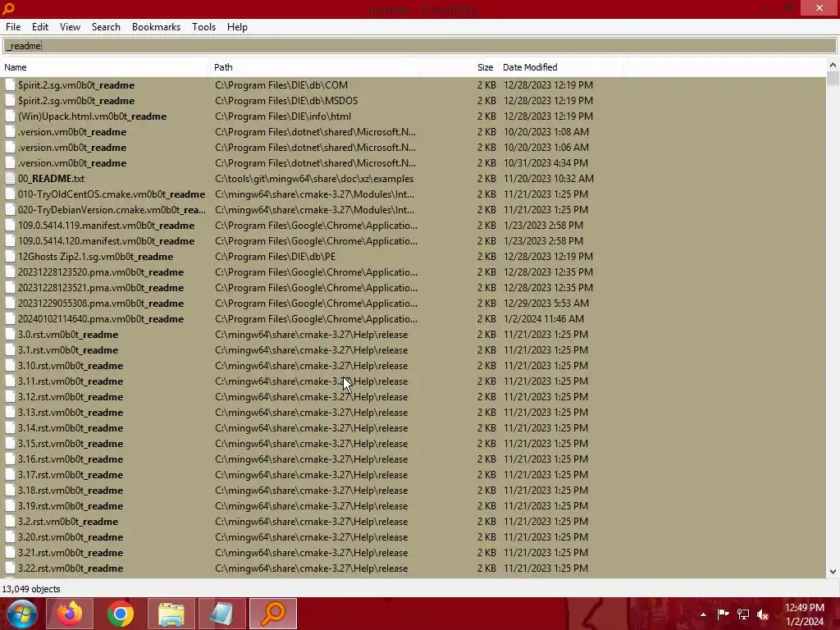Open the Windows Start button
The height and width of the screenshot is (630, 840).
21,614
